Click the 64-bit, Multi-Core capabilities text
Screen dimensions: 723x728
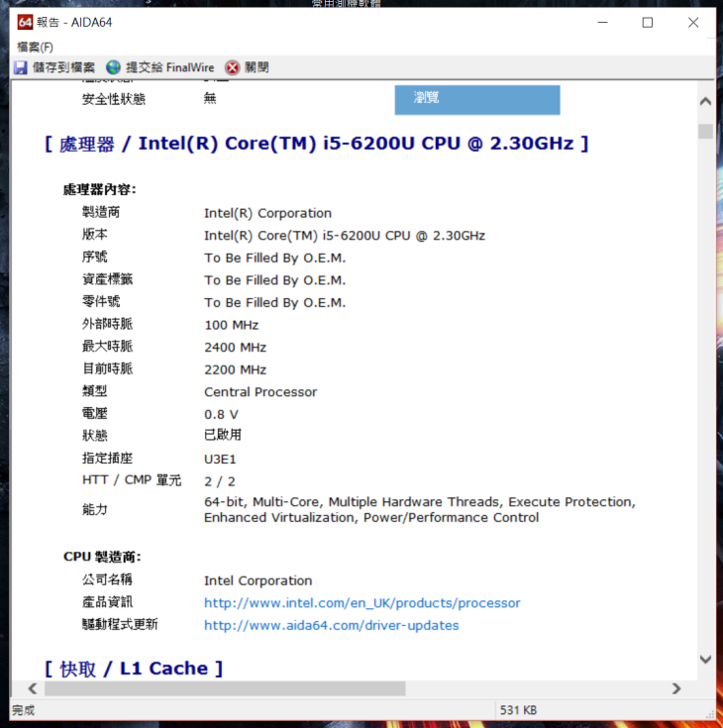[x=420, y=509]
